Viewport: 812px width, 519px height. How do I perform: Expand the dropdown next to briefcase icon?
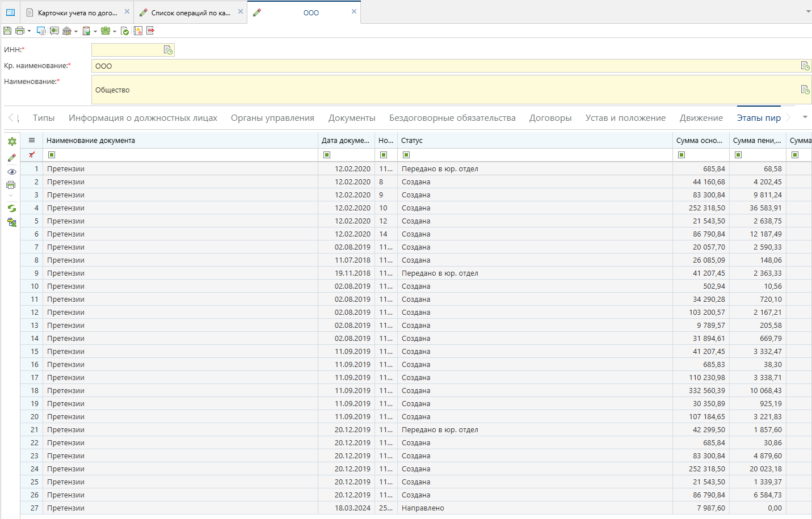point(114,31)
